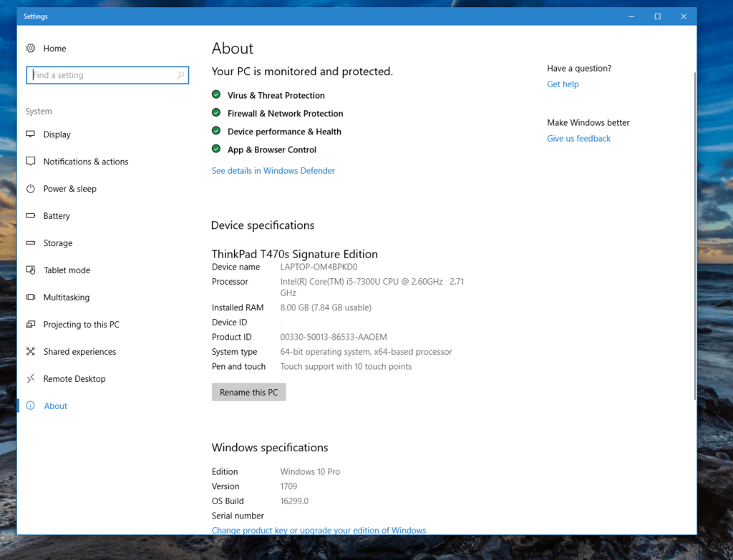This screenshot has height=560, width=733.
Task: Click the Installed RAM value 8.00 GB
Action: coord(326,308)
